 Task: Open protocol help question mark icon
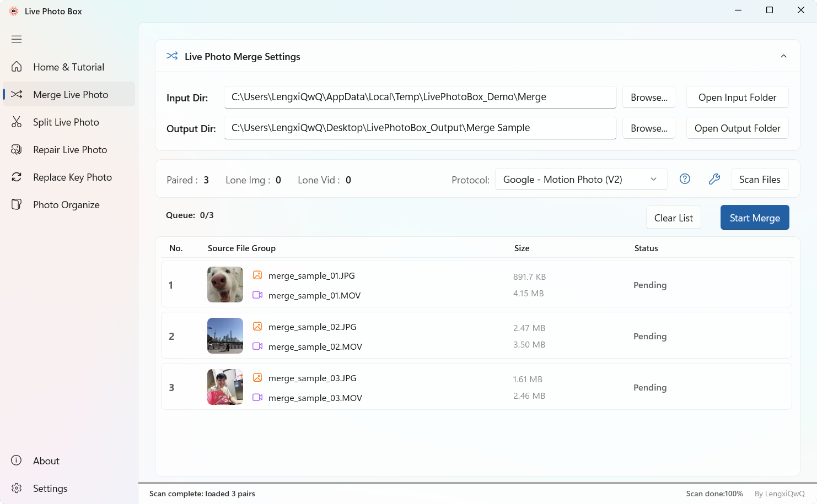point(685,178)
